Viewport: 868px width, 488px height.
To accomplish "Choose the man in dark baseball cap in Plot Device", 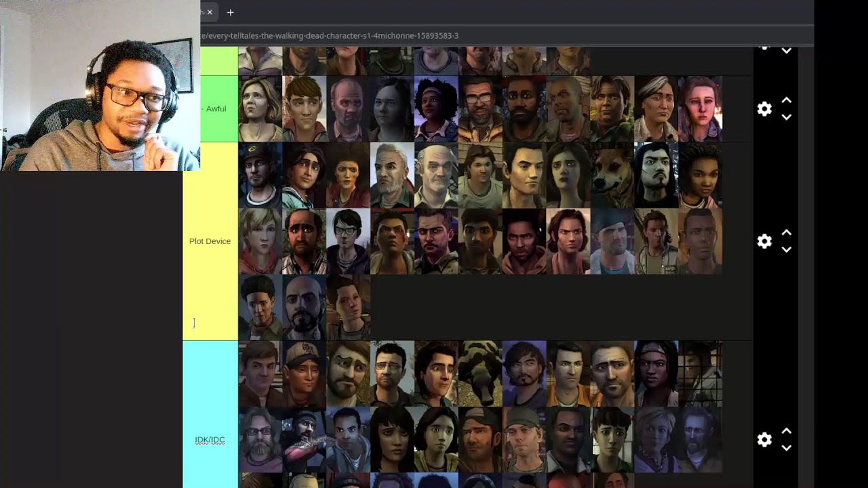I will (260, 176).
